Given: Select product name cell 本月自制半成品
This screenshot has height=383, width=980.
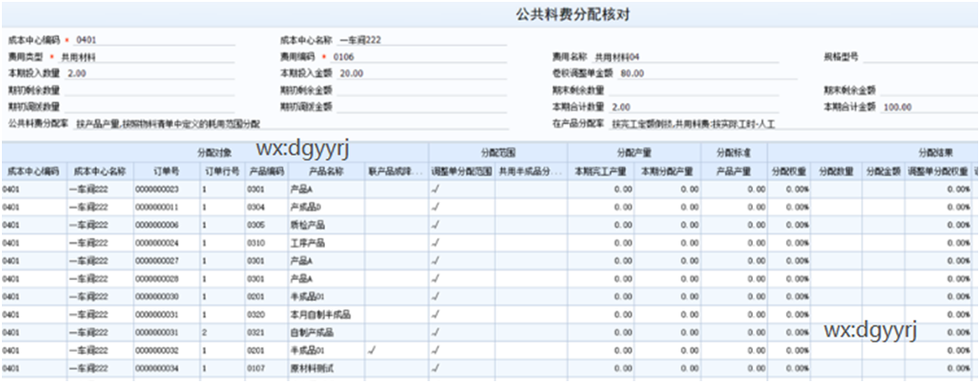Looking at the screenshot, I should [x=327, y=315].
